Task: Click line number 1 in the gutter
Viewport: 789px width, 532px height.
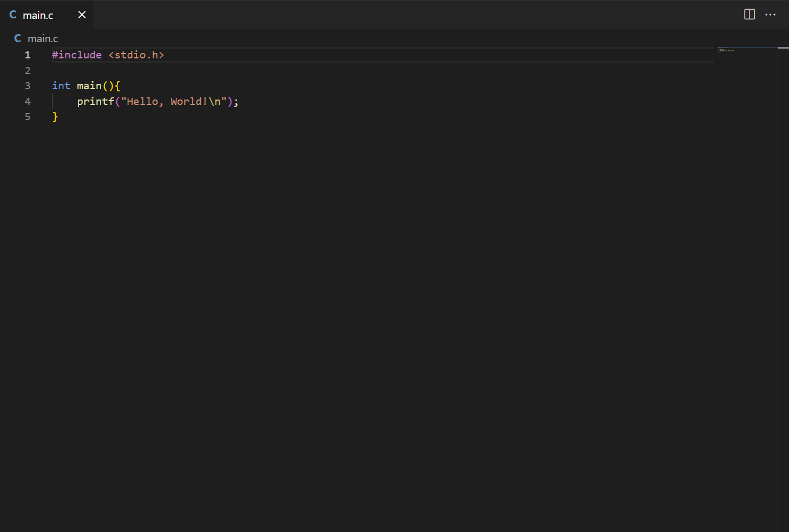Action: click(x=28, y=55)
